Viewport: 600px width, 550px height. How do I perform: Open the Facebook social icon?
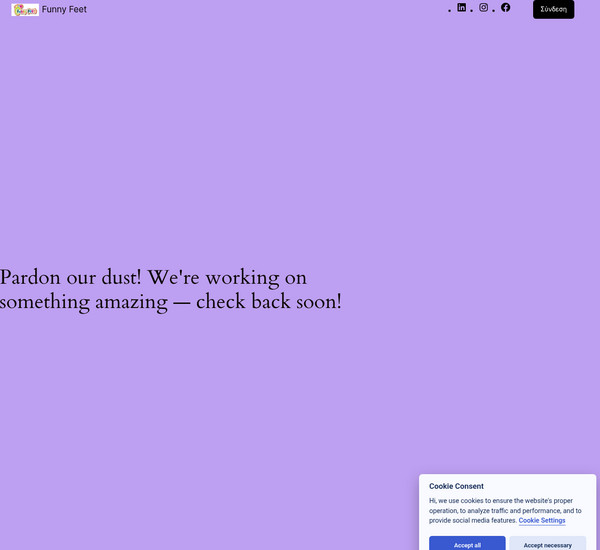tap(505, 7)
